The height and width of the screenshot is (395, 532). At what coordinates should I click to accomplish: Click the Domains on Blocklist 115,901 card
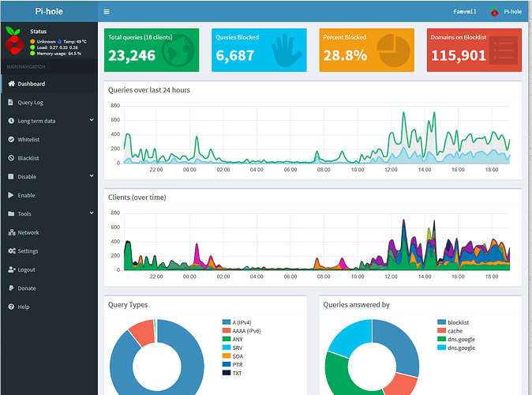474,50
